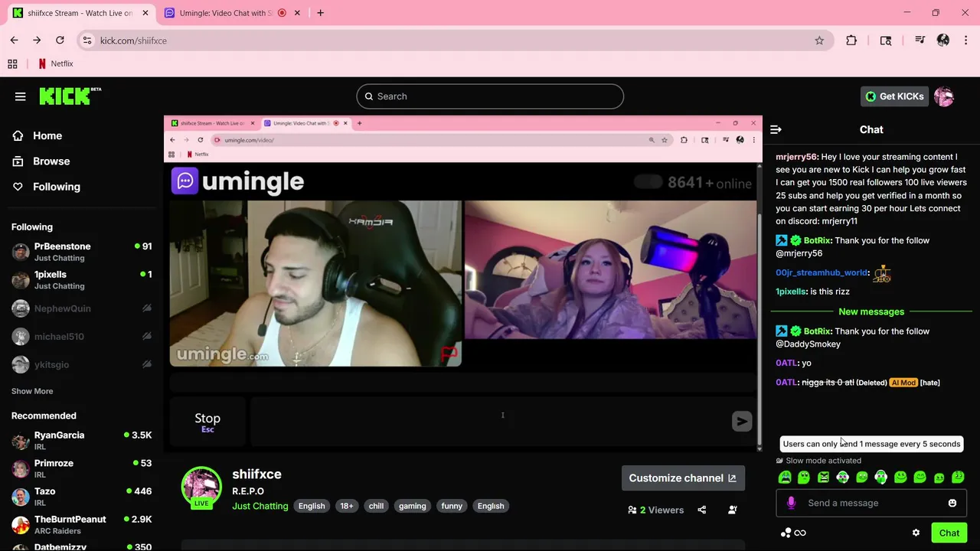Viewport: 980px width, 551px height.
Task: Click the Get KICKs button
Action: pos(894,96)
